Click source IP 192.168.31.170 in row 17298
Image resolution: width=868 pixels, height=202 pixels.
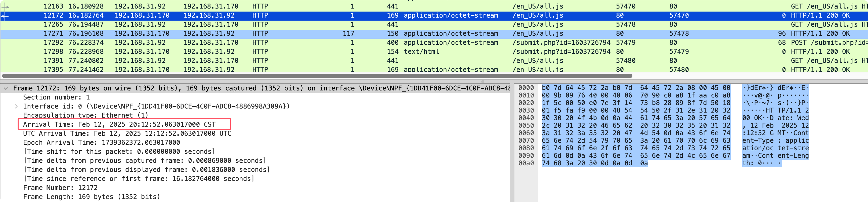click(142, 52)
